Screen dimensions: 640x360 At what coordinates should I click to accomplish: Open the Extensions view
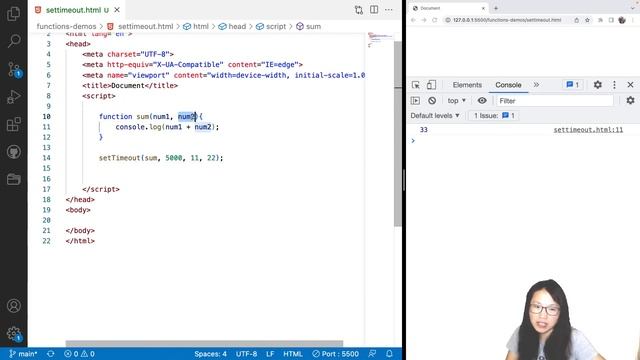point(13,124)
